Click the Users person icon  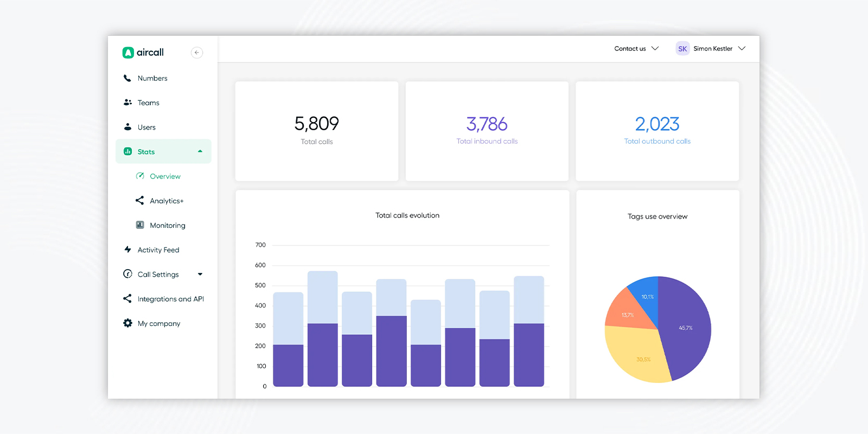click(127, 127)
